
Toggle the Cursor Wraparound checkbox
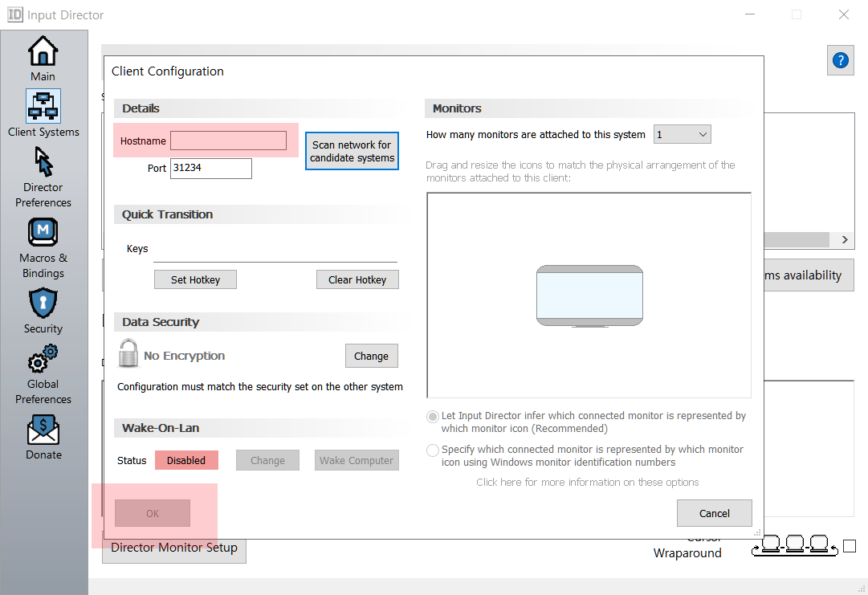850,546
